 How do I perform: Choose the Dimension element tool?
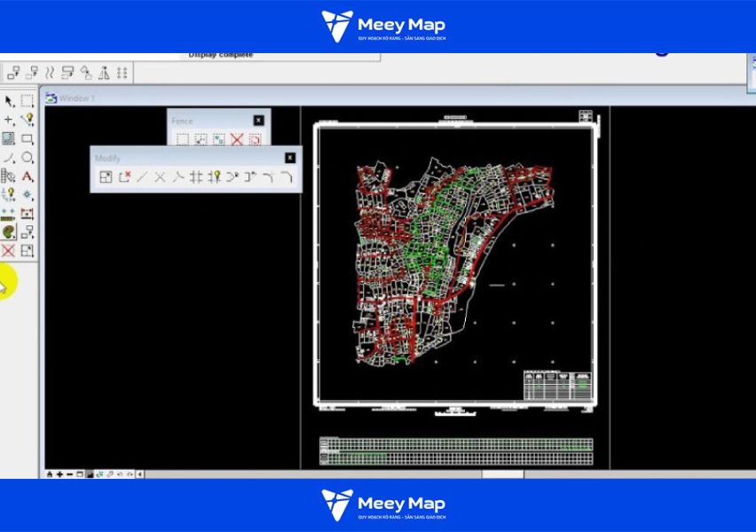coord(28,214)
